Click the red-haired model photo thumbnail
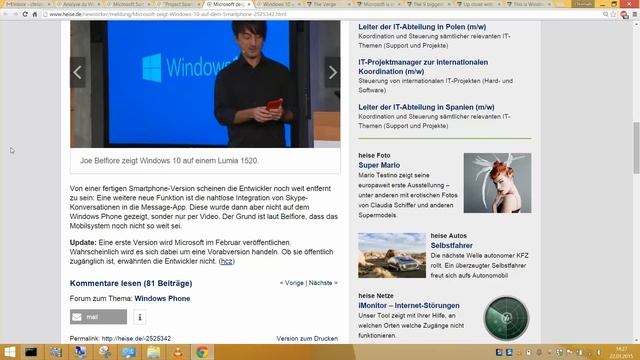The height and width of the screenshot is (360, 640). pos(497,183)
